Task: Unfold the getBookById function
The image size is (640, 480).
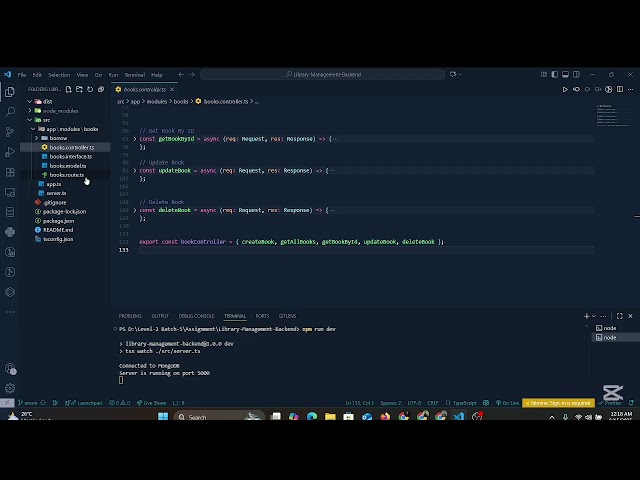Action: click(135, 139)
